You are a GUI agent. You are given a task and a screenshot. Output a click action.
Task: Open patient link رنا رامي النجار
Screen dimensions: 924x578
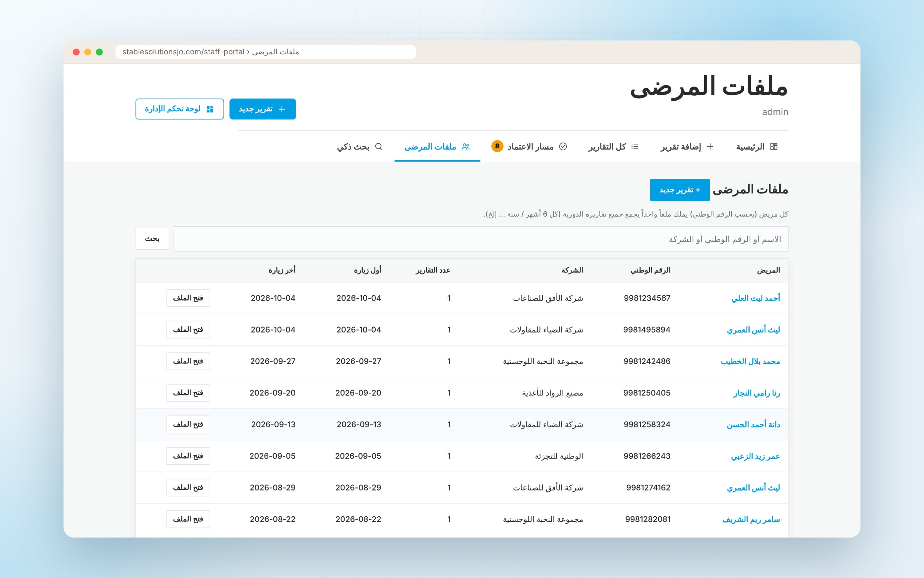[x=757, y=393]
